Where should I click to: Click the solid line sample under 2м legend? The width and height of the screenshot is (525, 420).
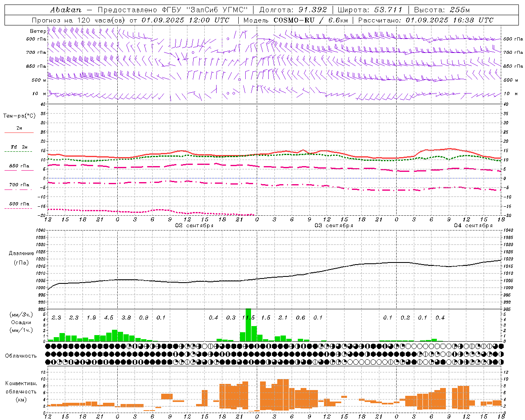[19, 132]
